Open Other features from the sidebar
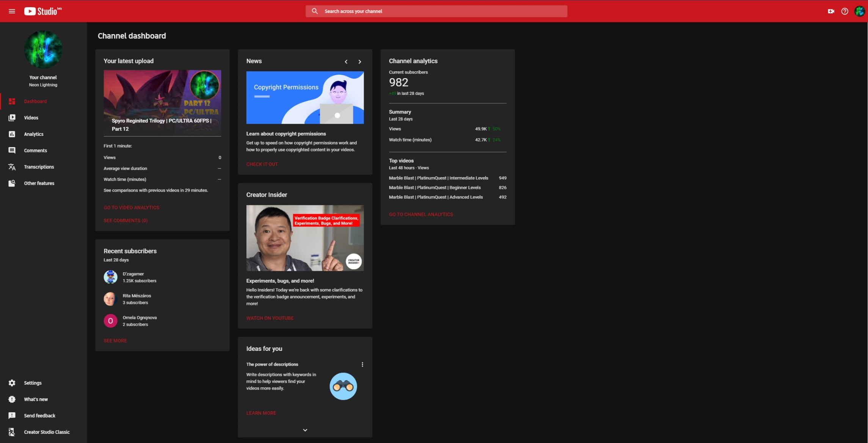The image size is (868, 443). [x=12, y=183]
